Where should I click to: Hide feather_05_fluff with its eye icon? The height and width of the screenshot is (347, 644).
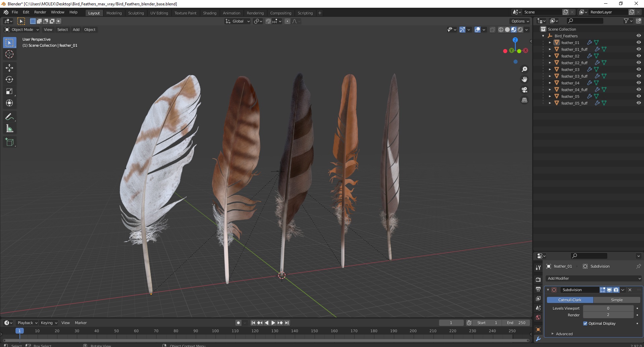point(639,103)
